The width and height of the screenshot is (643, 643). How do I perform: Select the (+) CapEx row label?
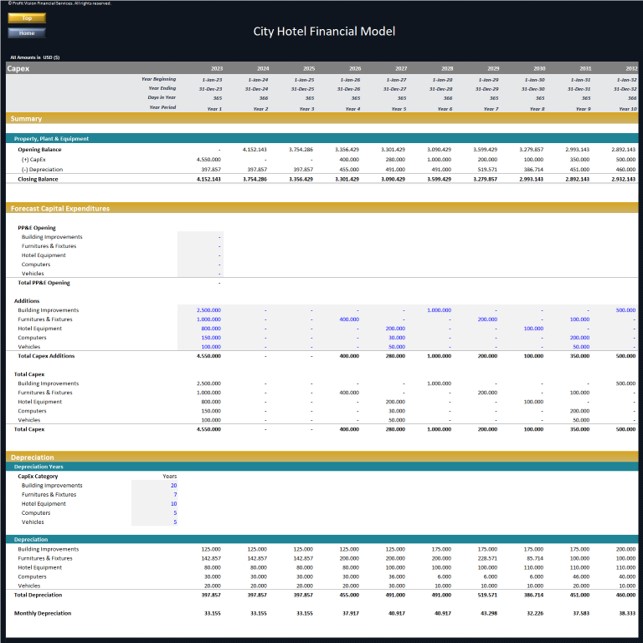click(x=33, y=160)
